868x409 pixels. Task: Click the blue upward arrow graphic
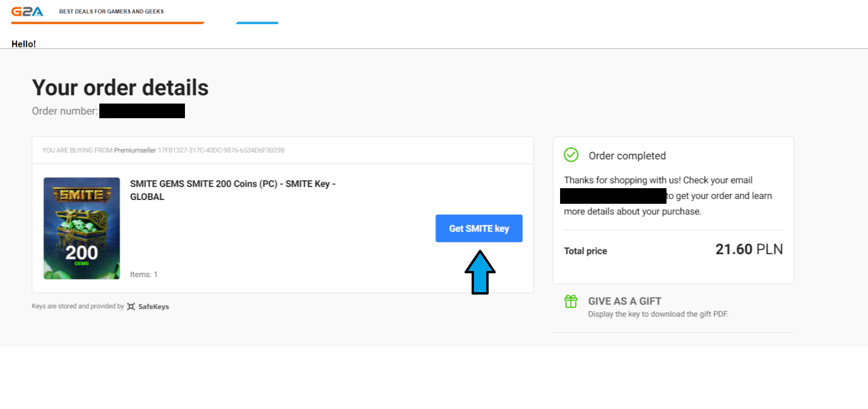pos(480,272)
